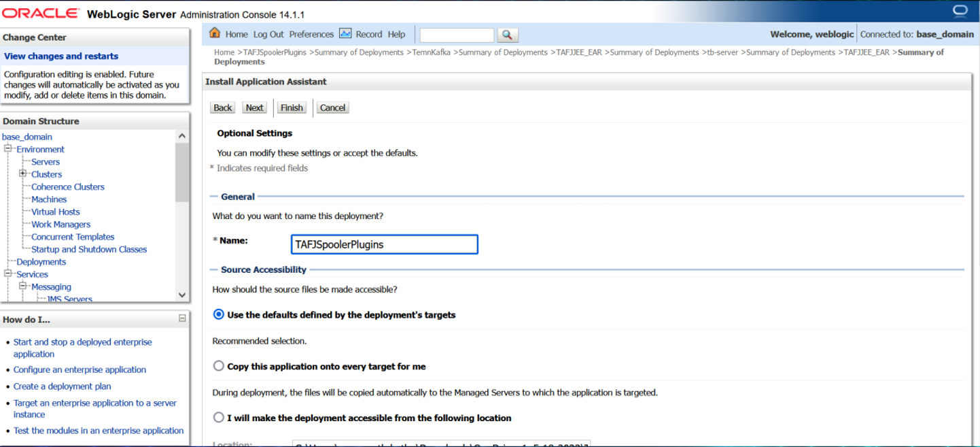Select Use the defaults defined by targets
Screen dimensions: 980x447
click(x=219, y=314)
